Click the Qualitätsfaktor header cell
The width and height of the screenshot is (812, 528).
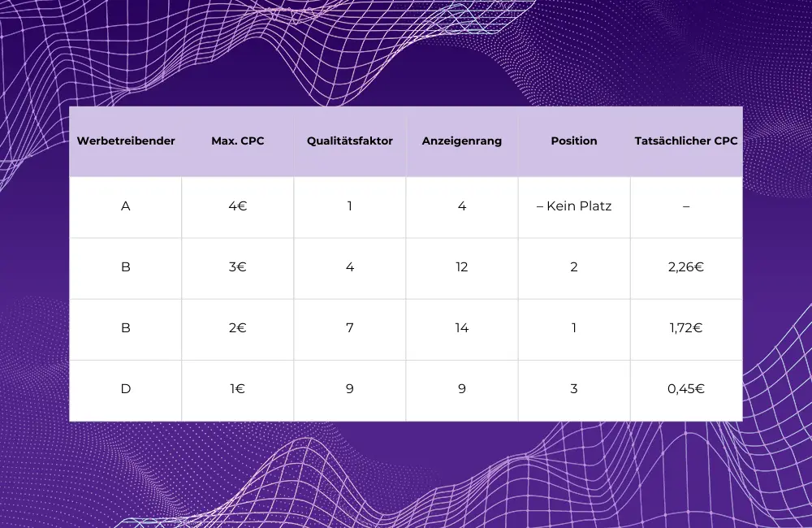350,141
